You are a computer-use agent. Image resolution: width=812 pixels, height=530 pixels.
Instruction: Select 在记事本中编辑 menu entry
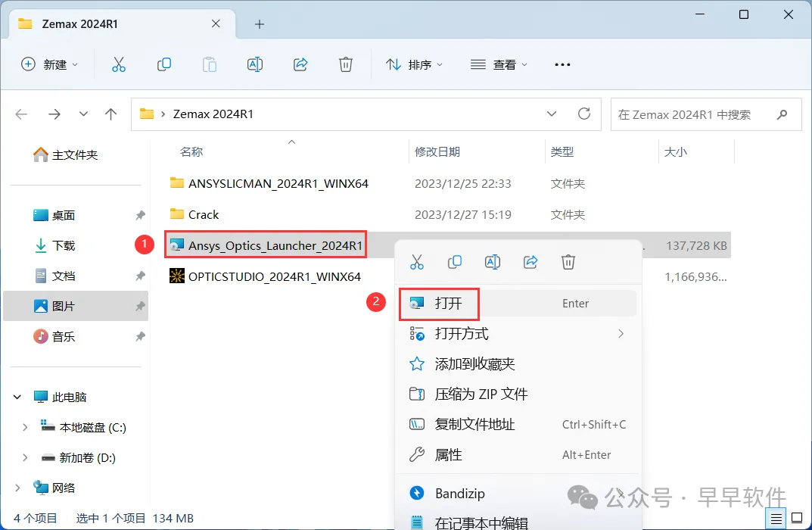518,522
